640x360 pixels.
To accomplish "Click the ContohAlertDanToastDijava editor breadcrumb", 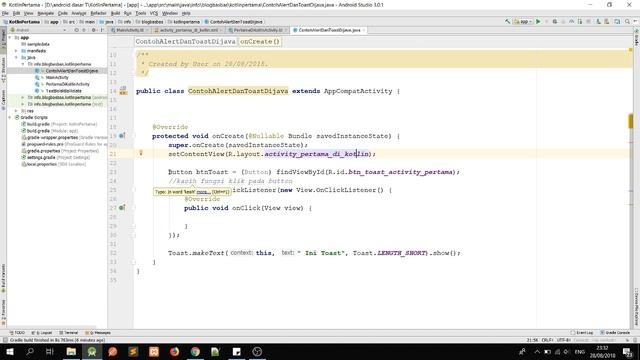I will [x=186, y=41].
